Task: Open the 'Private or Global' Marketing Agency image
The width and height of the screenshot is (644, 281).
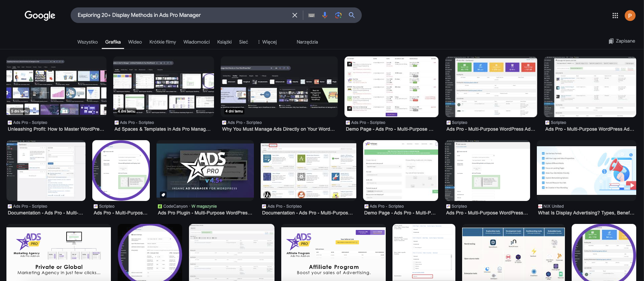Action: (x=58, y=253)
